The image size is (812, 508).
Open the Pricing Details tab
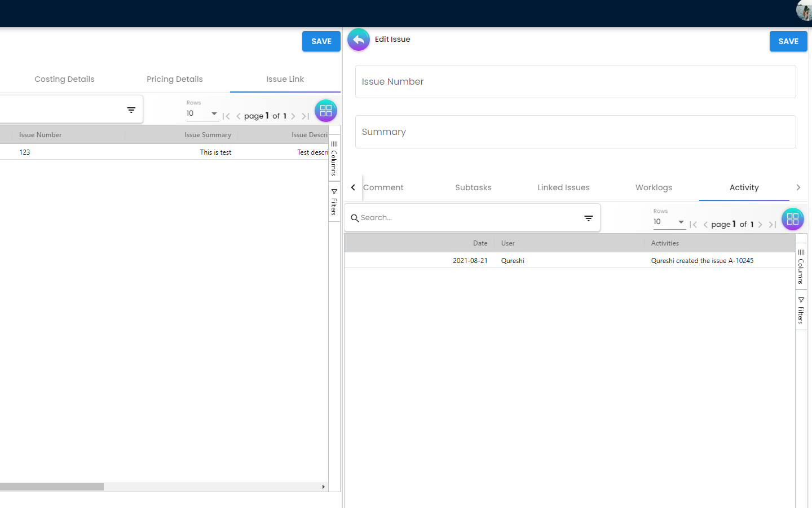click(x=175, y=79)
